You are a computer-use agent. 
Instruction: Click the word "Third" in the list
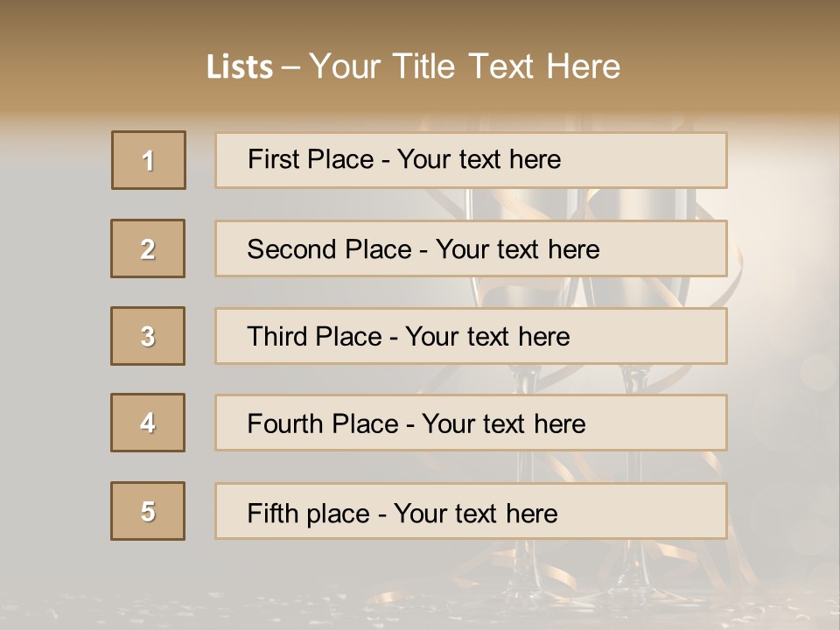tap(277, 337)
